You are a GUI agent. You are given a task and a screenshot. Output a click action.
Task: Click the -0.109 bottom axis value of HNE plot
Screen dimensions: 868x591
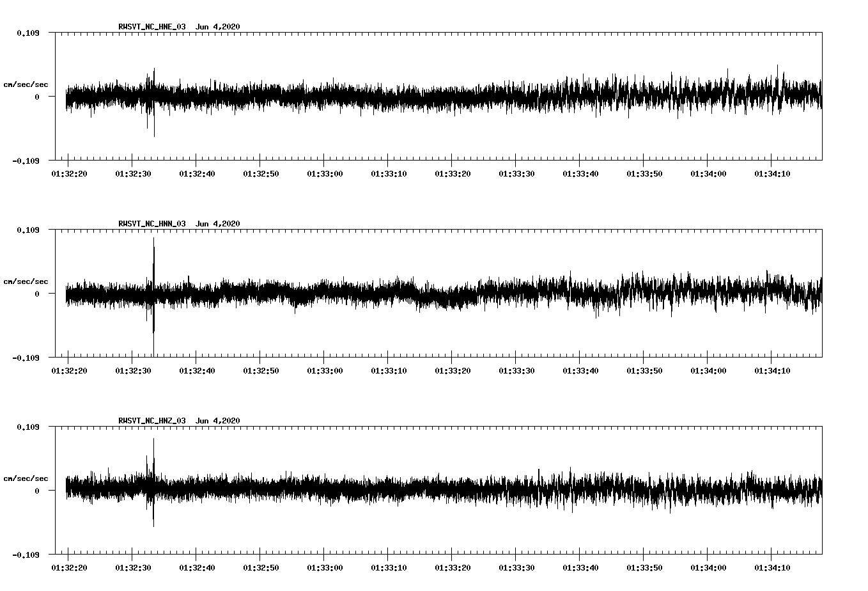click(x=26, y=161)
